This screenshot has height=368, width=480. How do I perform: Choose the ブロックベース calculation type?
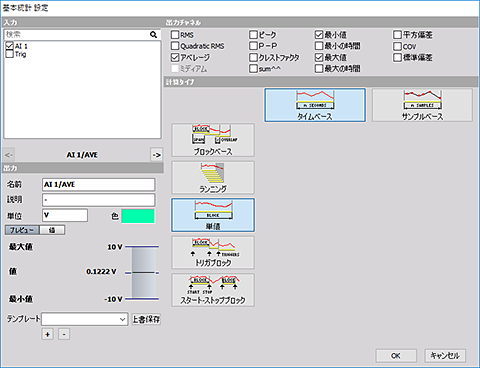click(x=213, y=140)
